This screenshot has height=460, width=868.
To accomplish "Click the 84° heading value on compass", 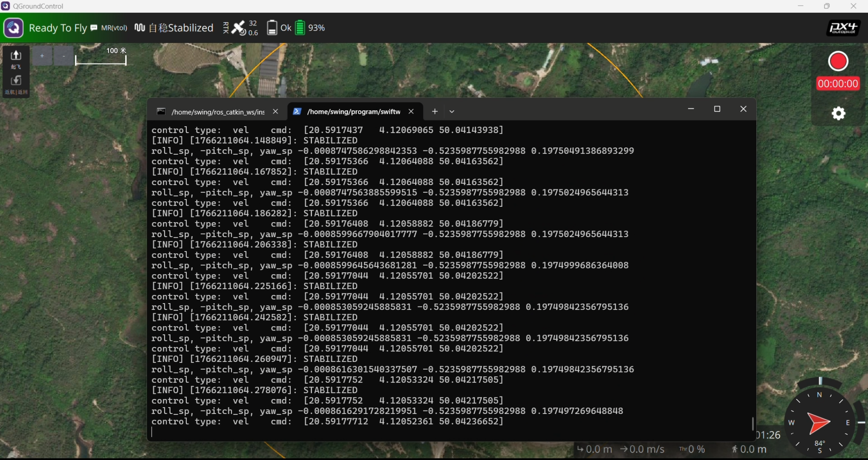I will click(x=819, y=443).
